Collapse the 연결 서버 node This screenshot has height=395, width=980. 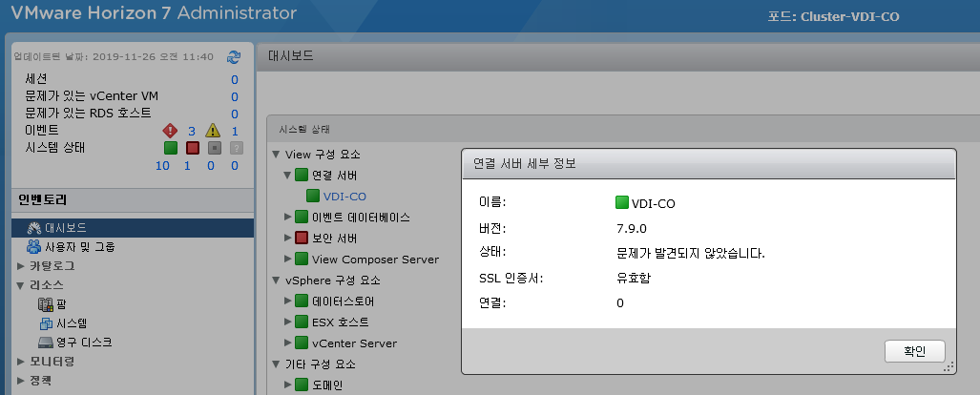coord(287,176)
